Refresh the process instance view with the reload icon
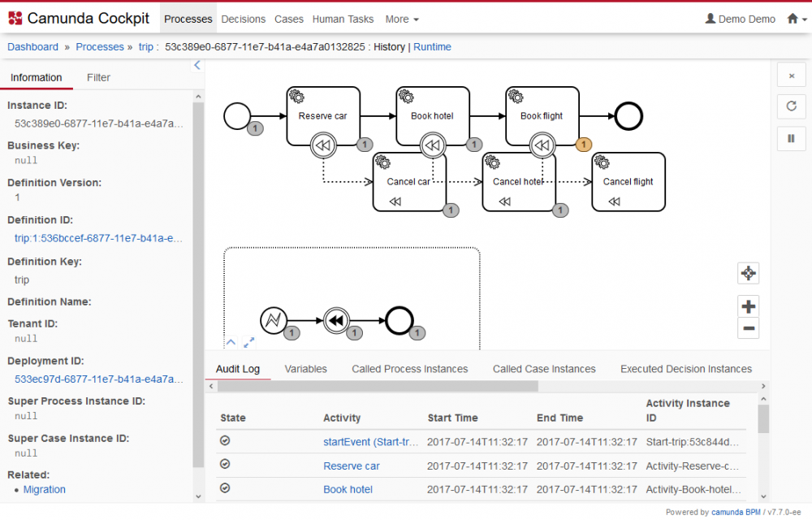 (791, 106)
